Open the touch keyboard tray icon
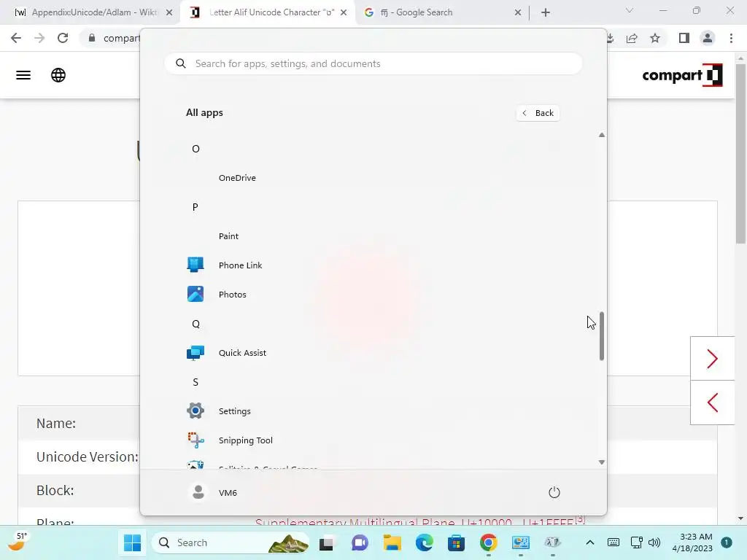 [614, 542]
